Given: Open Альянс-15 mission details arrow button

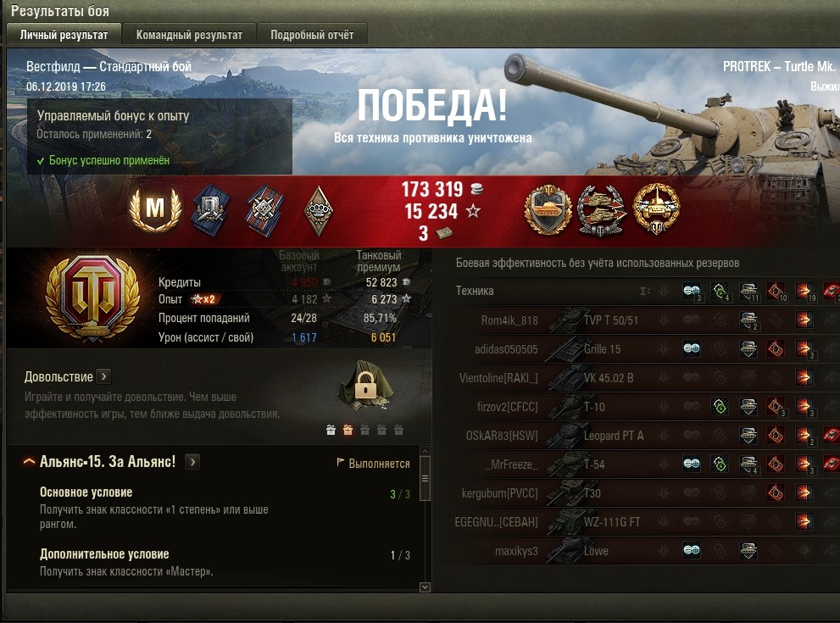Looking at the screenshot, I should tap(192, 462).
